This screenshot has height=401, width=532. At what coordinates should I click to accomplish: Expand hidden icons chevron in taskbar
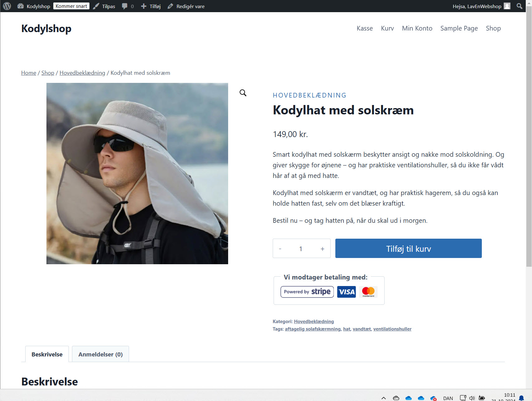pyautogui.click(x=384, y=398)
